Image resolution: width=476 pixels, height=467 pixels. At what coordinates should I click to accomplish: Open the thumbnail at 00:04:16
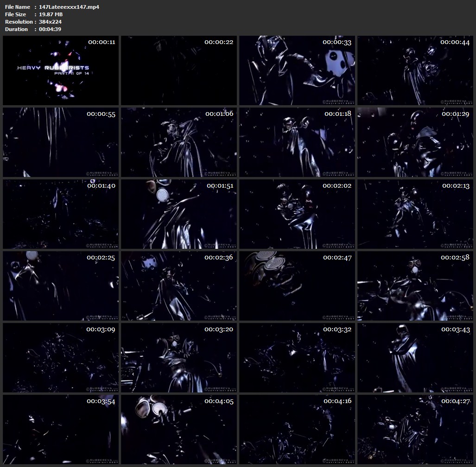tap(297, 429)
